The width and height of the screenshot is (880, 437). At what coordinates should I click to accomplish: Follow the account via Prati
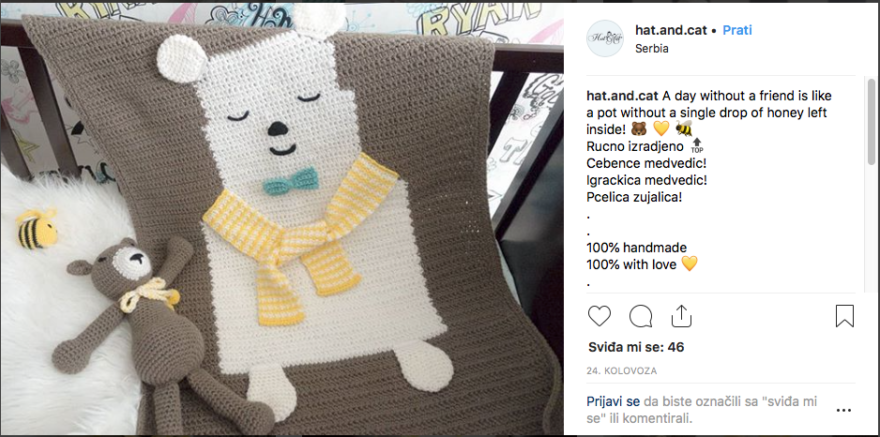[x=737, y=30]
